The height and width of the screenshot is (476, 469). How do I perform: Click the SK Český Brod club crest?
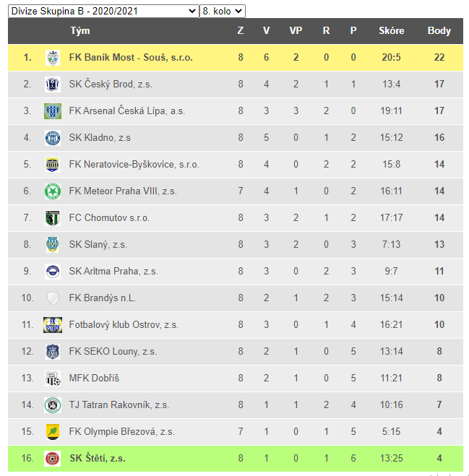pos(52,85)
